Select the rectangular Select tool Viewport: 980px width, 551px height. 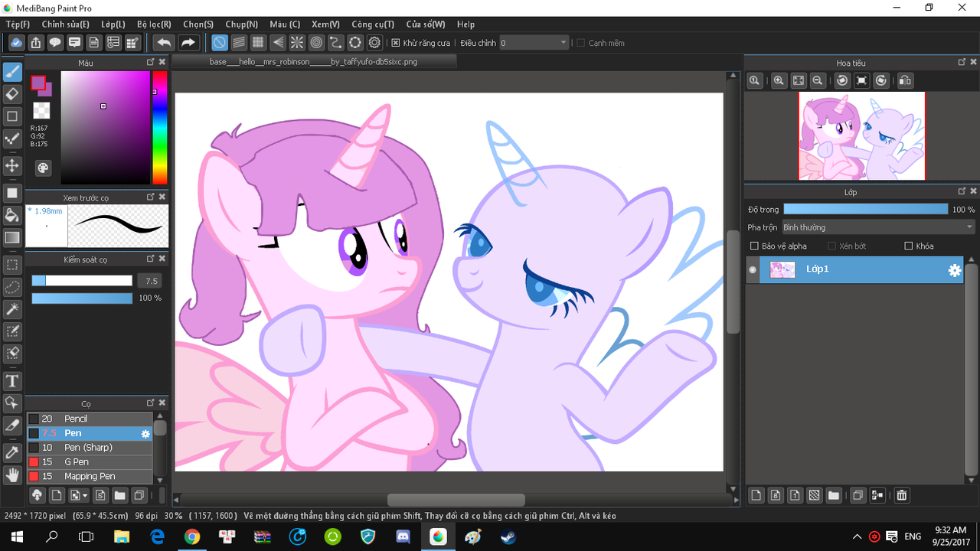[12, 265]
